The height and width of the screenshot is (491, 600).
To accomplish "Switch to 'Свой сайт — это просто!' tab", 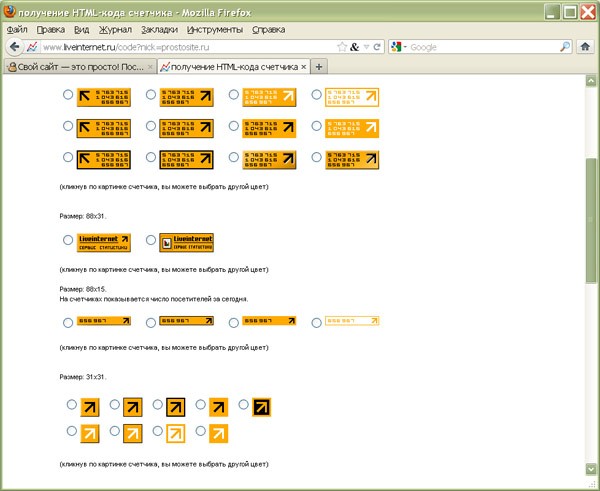I will click(80, 67).
